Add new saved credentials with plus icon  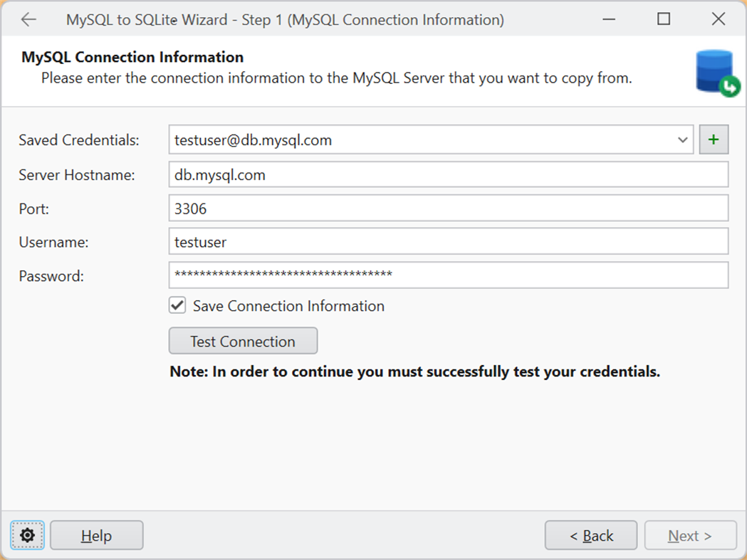point(714,140)
